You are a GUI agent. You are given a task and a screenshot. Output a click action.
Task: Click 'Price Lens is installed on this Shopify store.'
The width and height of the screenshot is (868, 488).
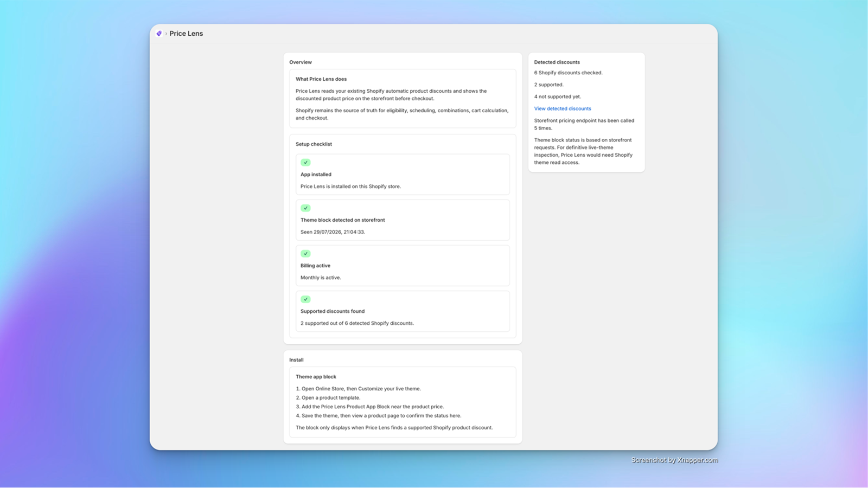[x=351, y=187]
